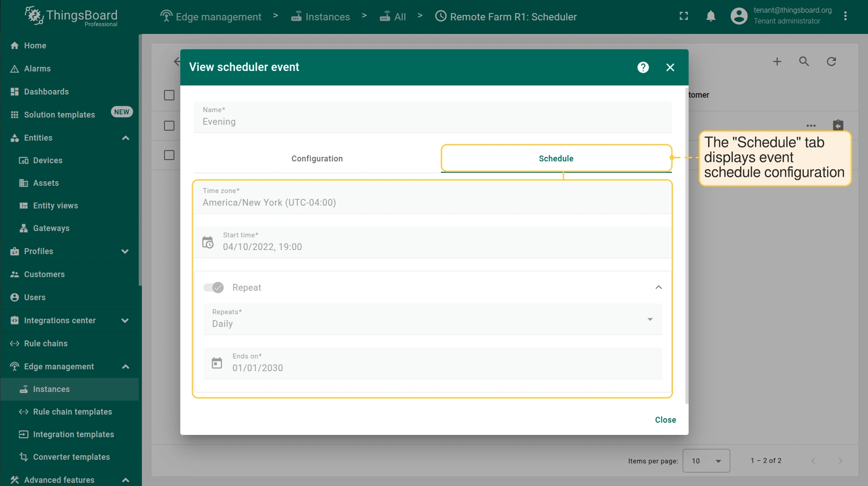Click the Ends on calendar icon
Screen dimensions: 868x486
217,363
